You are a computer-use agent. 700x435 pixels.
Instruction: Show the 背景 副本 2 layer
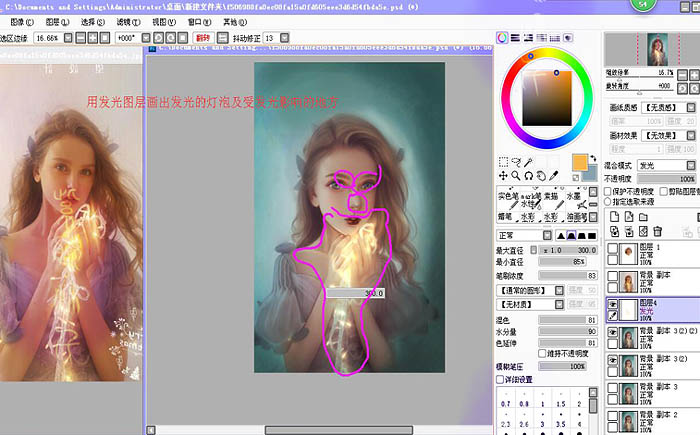(x=613, y=416)
